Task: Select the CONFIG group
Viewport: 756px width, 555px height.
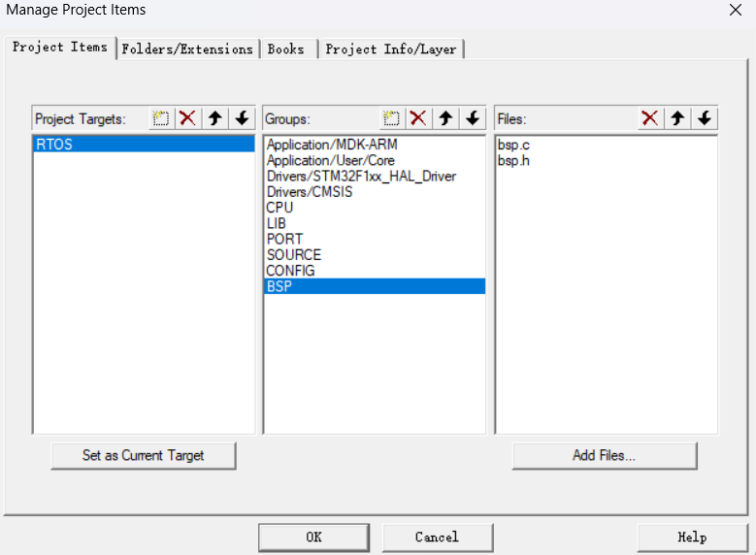Action: [375, 271]
